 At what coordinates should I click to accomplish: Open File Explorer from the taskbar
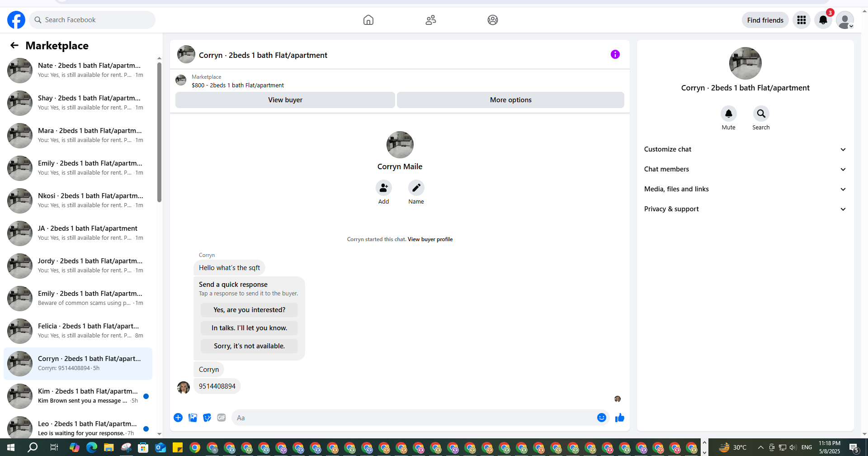click(x=109, y=447)
